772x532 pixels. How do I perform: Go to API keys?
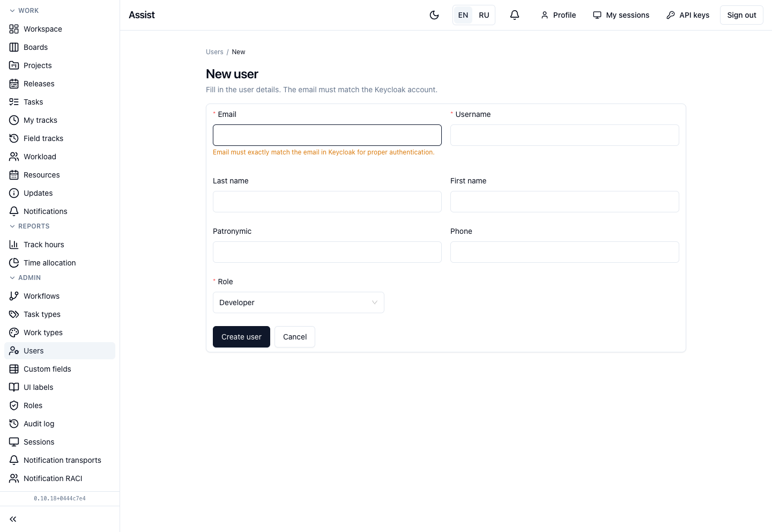coord(688,15)
